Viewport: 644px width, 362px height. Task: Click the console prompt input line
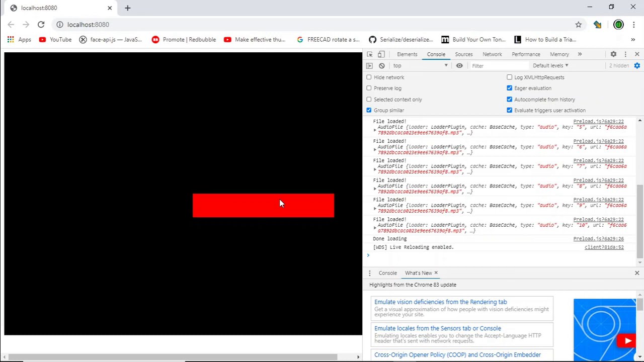501,256
